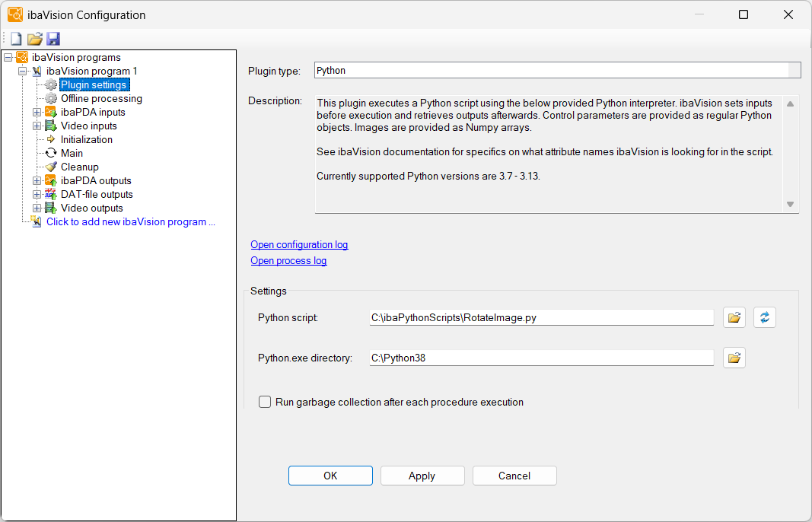812x522 pixels.
Task: Click the gear icon beside Offline processing
Action: pyautogui.click(x=51, y=98)
